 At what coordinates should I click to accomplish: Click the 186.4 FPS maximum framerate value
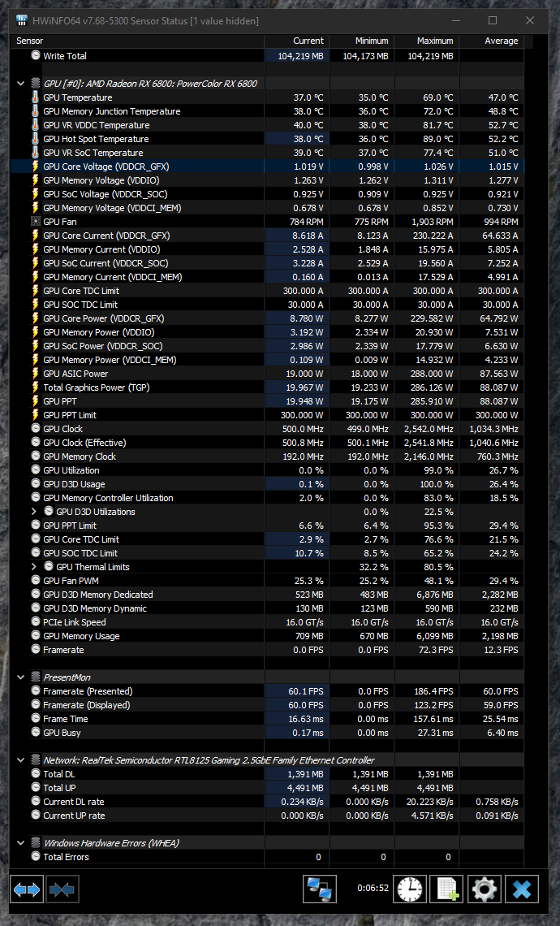pos(433,691)
